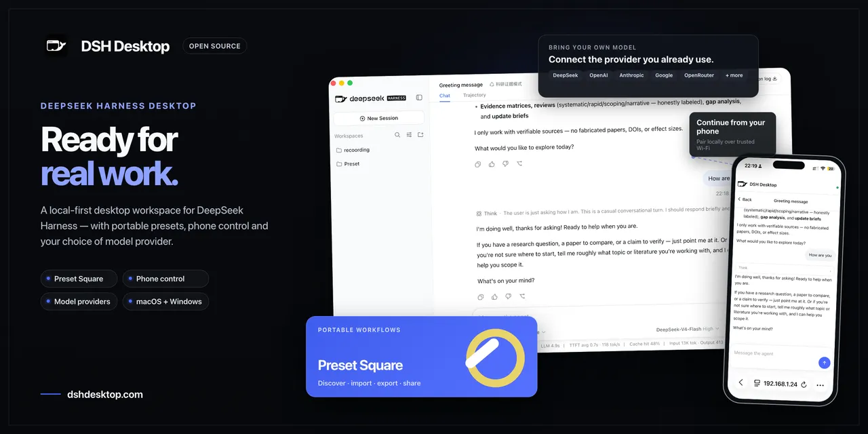Tap the blue send arrow on the phone

point(824,363)
